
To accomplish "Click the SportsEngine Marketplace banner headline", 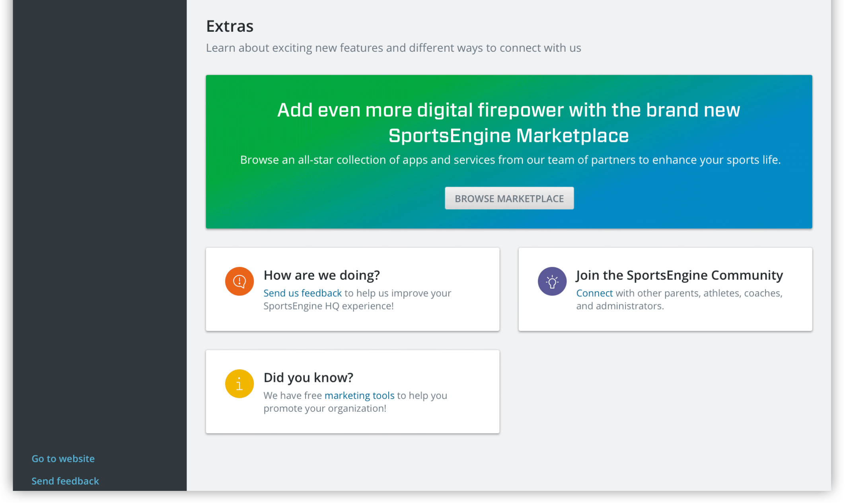I will pos(508,123).
